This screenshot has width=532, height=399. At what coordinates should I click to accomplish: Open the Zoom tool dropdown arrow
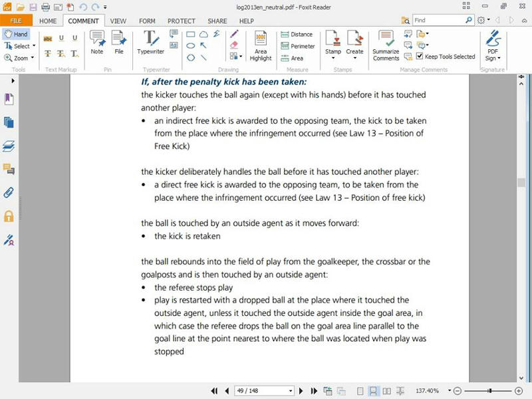(33, 57)
